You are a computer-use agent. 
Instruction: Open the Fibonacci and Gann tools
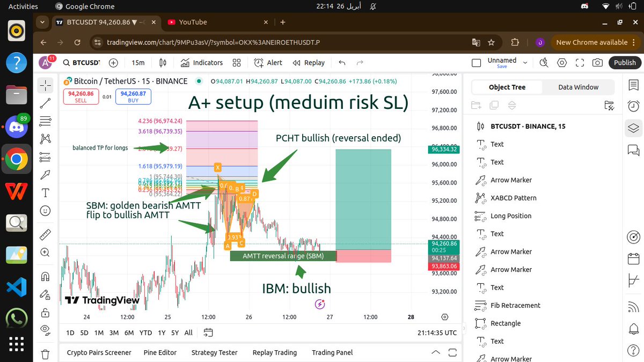coord(46,121)
